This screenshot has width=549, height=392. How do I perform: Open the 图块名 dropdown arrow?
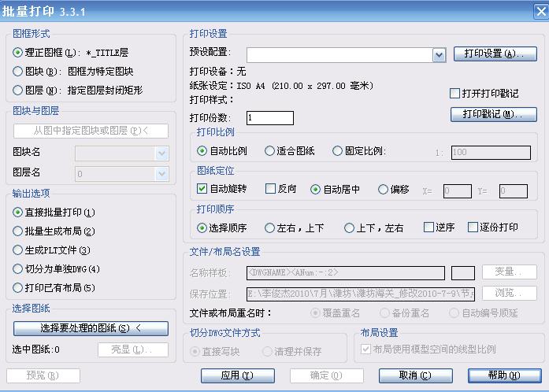pos(161,153)
